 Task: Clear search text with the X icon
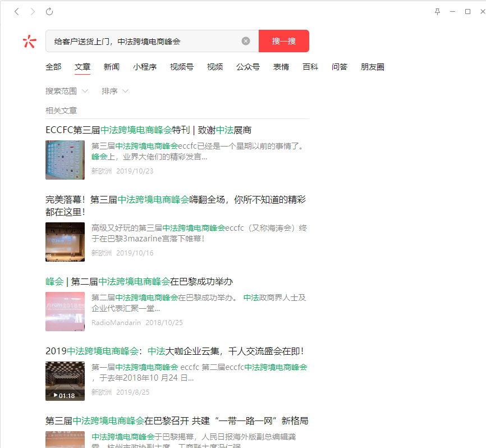[x=246, y=41]
